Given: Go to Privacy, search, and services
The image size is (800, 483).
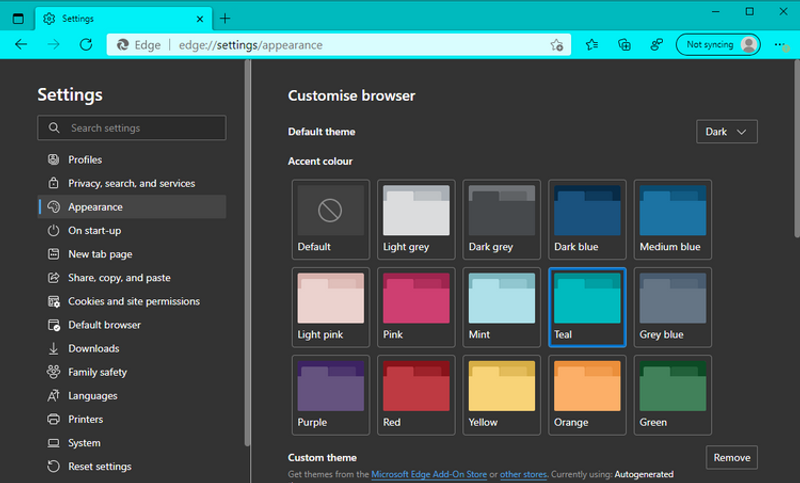Looking at the screenshot, I should [x=131, y=183].
